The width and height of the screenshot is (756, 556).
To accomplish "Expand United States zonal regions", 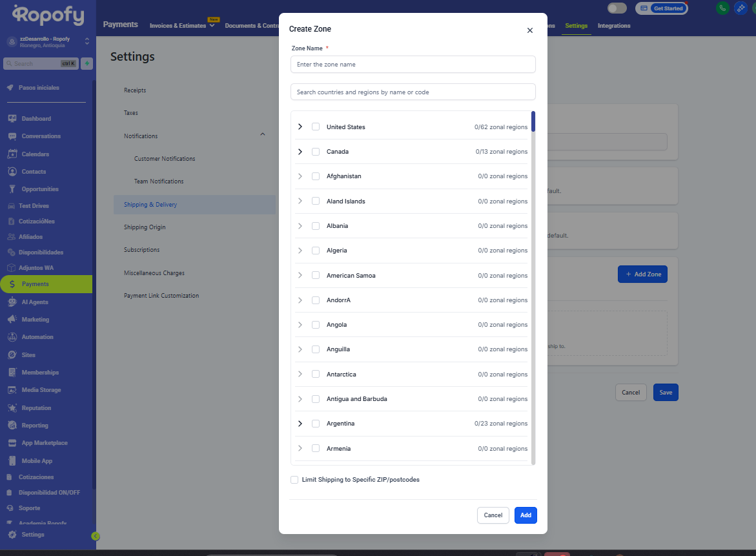I will pos(300,127).
